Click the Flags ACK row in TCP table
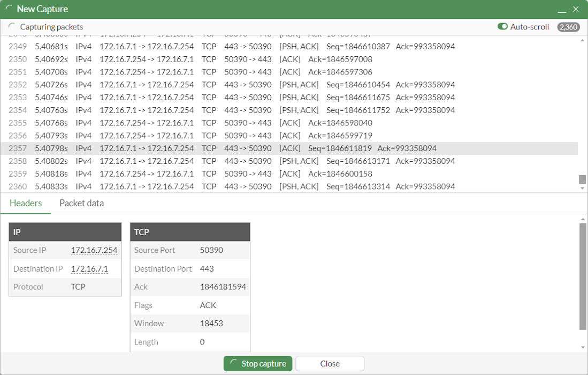The image size is (588, 375). pos(190,305)
